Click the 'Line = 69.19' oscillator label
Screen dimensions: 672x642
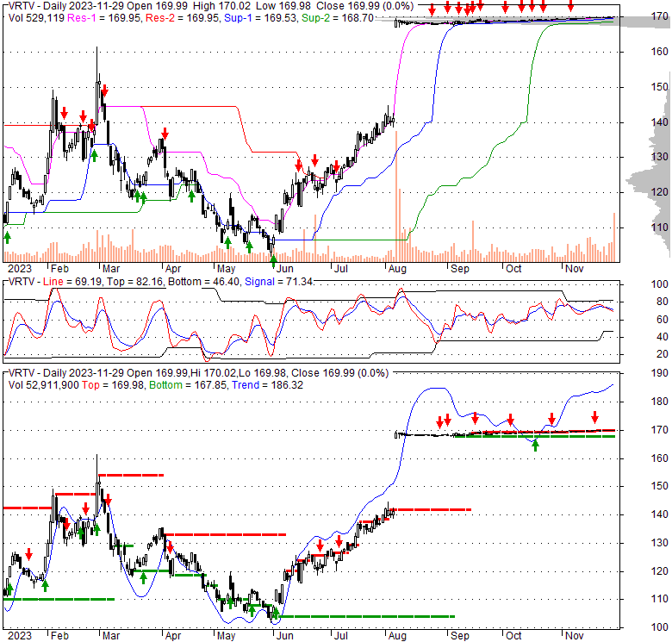point(72,282)
